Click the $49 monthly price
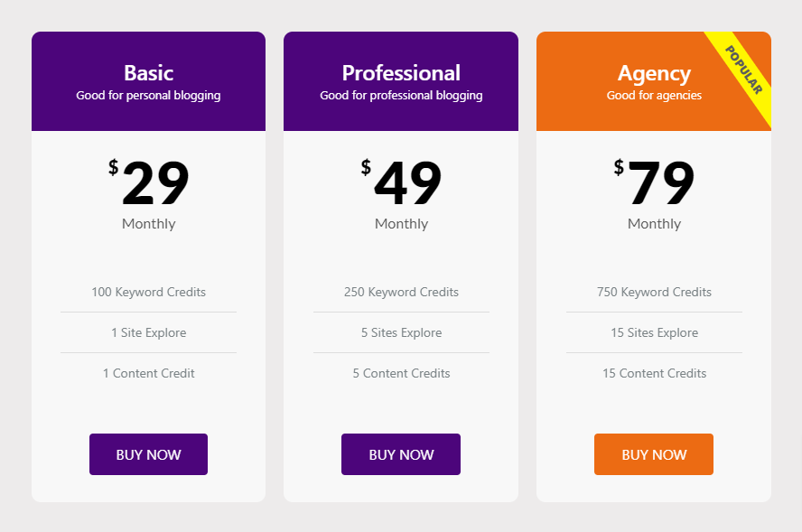The width and height of the screenshot is (802, 532). coord(401,182)
